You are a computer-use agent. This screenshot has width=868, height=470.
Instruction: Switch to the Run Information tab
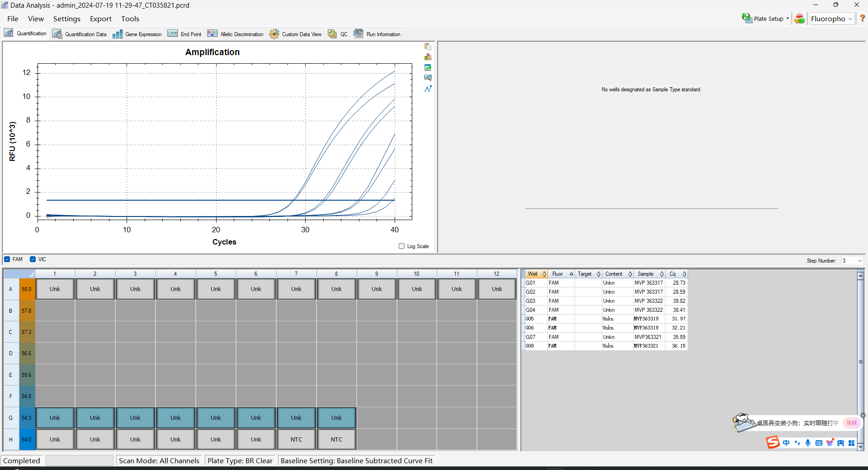[377, 34]
